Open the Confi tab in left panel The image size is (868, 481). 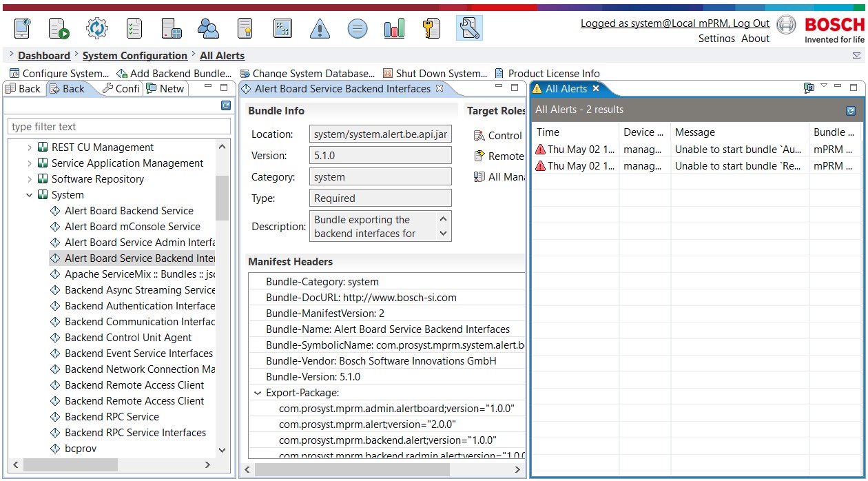pos(121,88)
